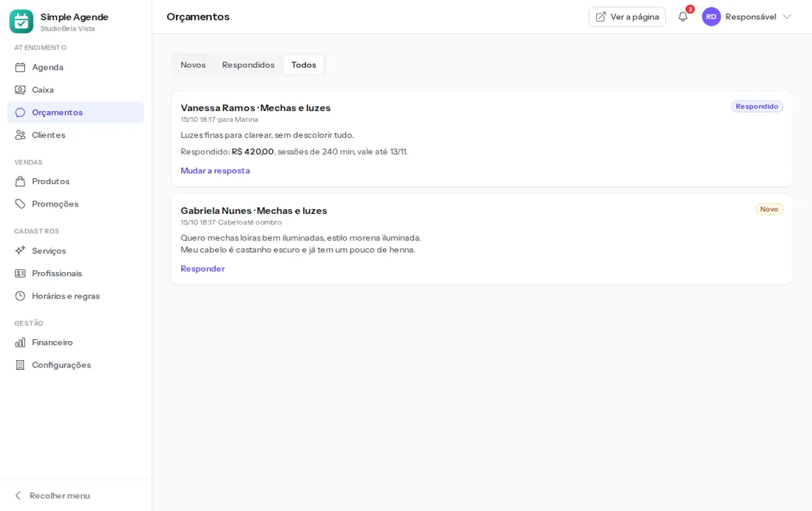Switch to the Respondidos tab

coord(248,65)
